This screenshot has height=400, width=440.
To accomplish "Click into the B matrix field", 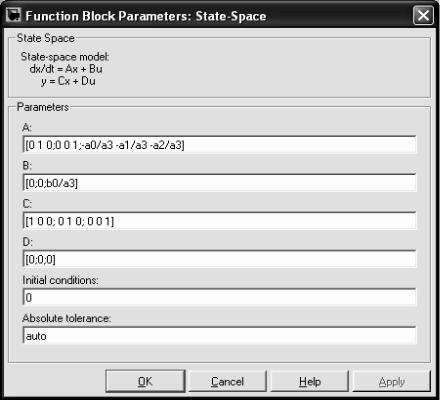I will 219,183.
